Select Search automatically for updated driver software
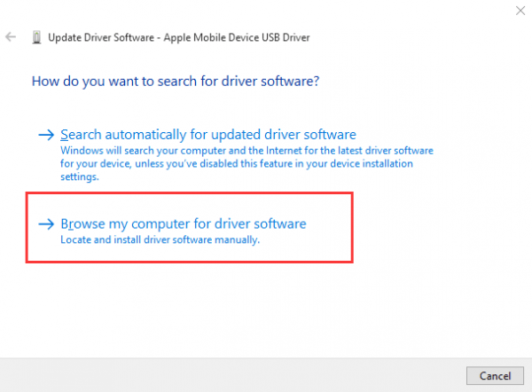 tap(207, 135)
